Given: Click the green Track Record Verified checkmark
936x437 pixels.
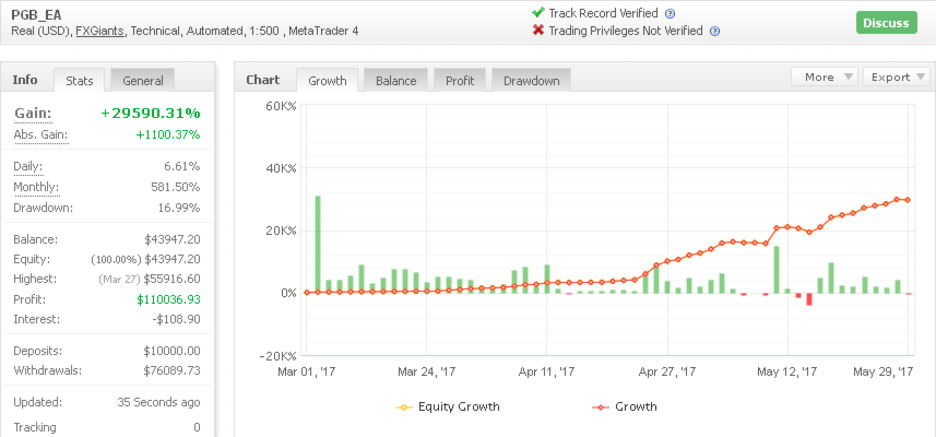Looking at the screenshot, I should click(x=538, y=13).
